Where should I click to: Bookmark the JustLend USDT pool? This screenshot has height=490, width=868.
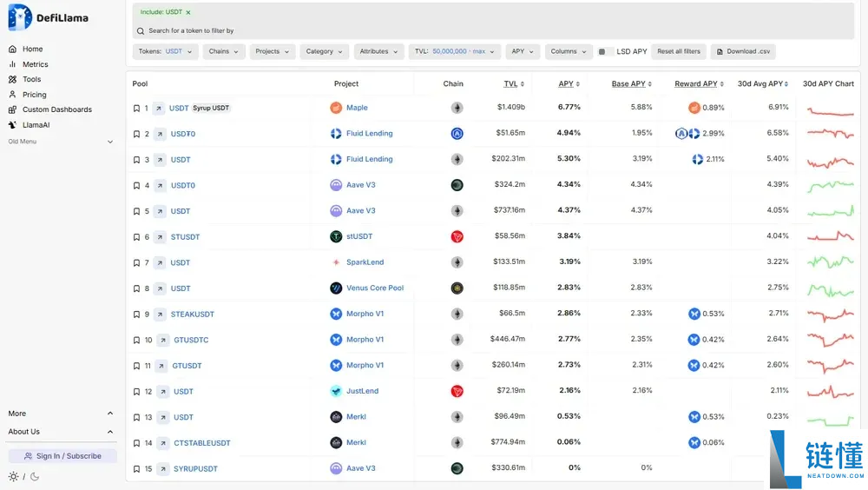point(136,391)
